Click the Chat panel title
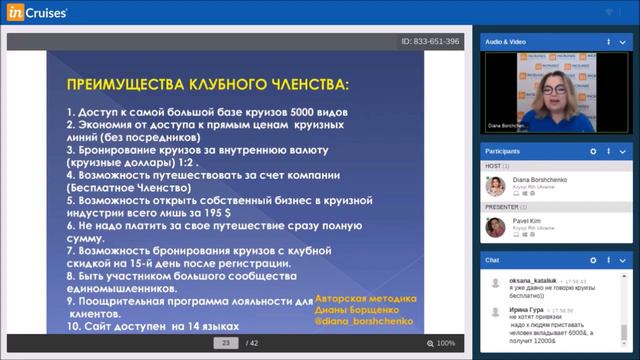640x360 pixels. point(492,260)
